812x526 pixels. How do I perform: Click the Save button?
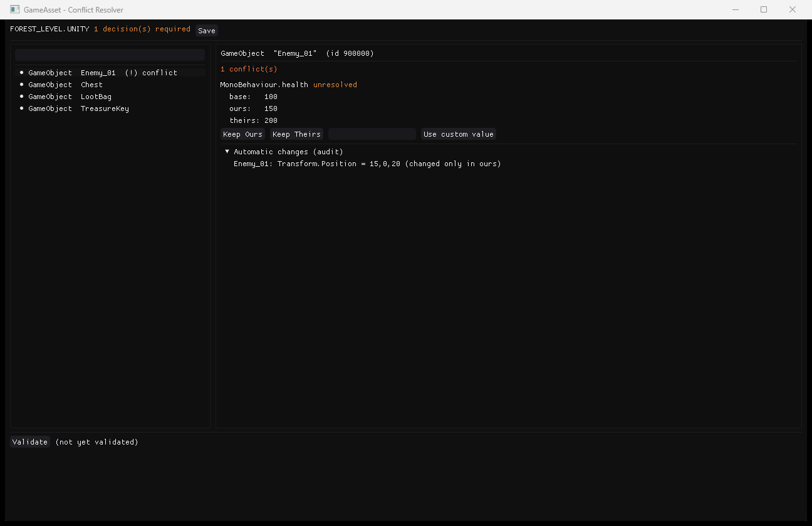click(207, 31)
